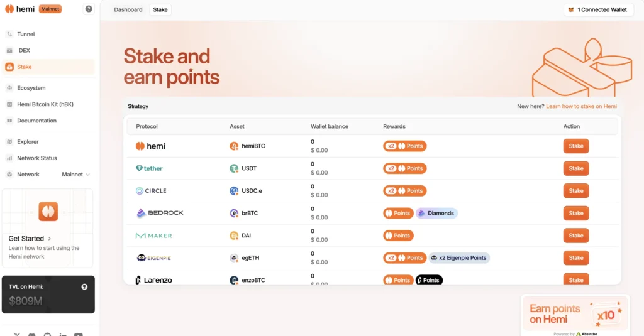Screen dimensions: 644x336
Task: Click the brBTC asset coin icon
Action: [234, 213]
